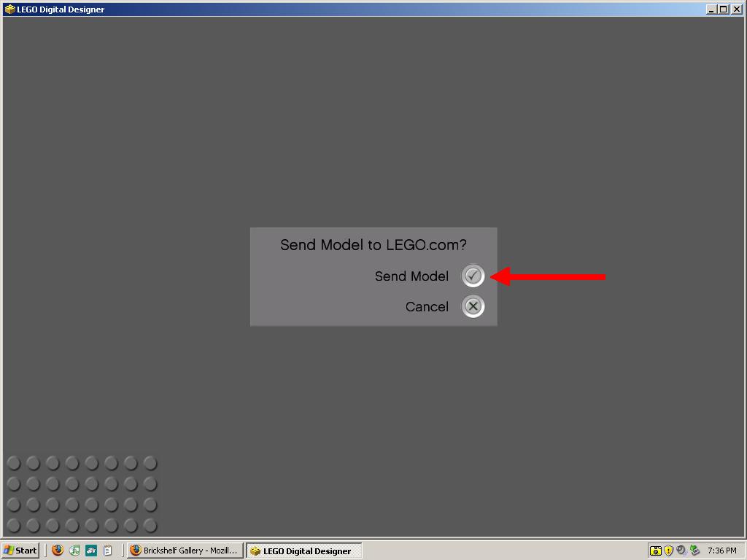
Task: Select the LEGO Digital Designer taskbar button
Action: pos(304,551)
